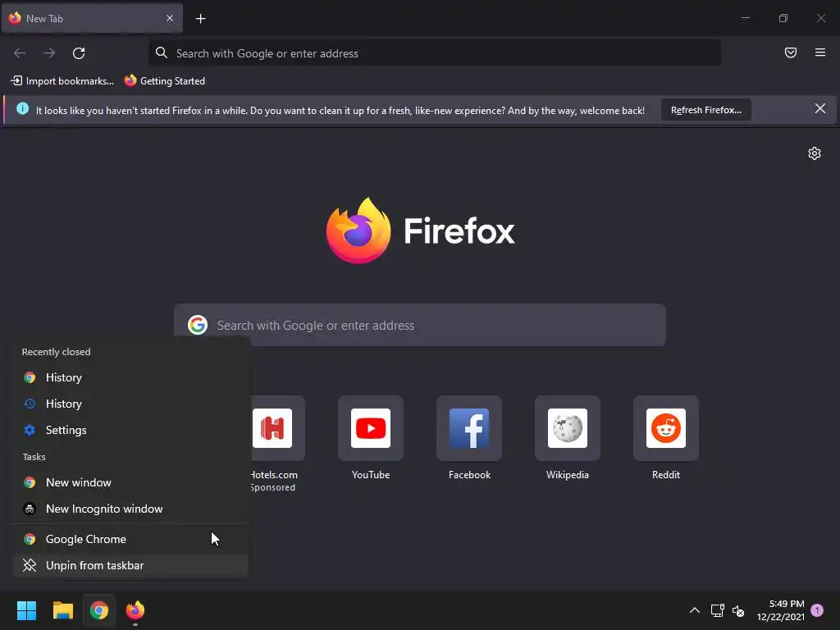Click the forward navigation arrow

[x=49, y=53]
